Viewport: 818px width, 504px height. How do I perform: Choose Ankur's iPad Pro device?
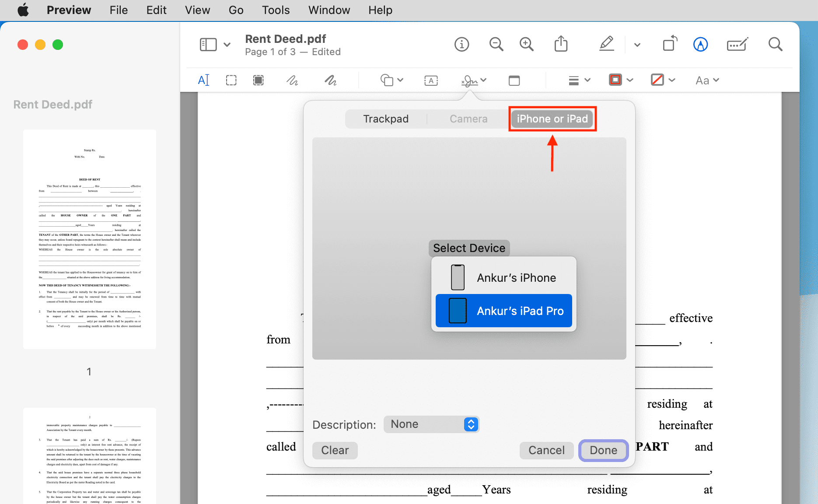(504, 311)
